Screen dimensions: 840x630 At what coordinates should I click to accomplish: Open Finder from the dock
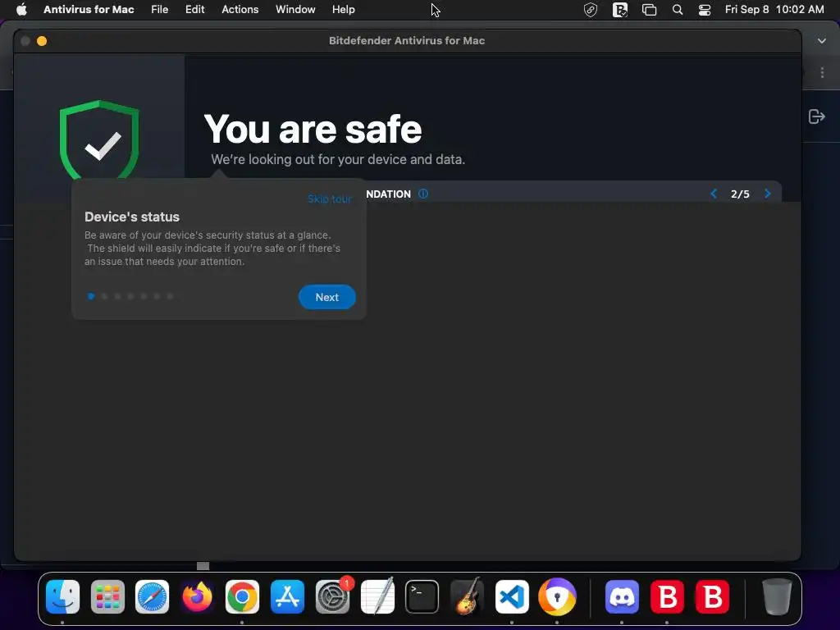point(62,597)
